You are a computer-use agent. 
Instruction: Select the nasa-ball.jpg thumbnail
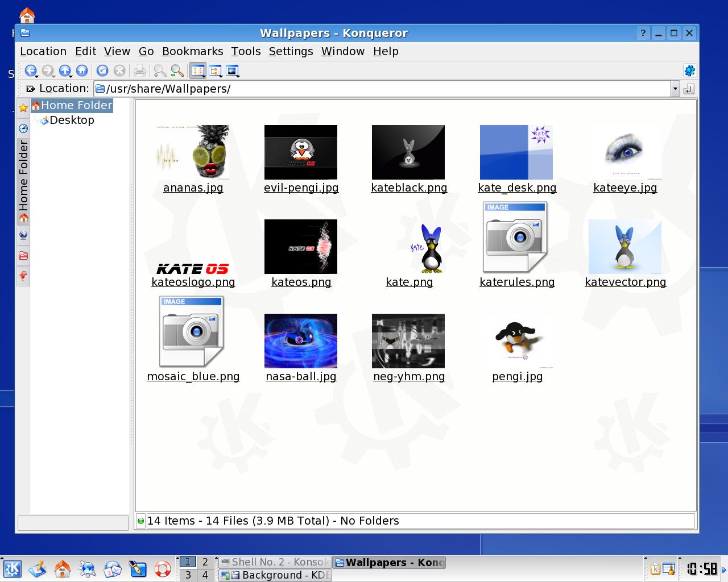point(301,341)
